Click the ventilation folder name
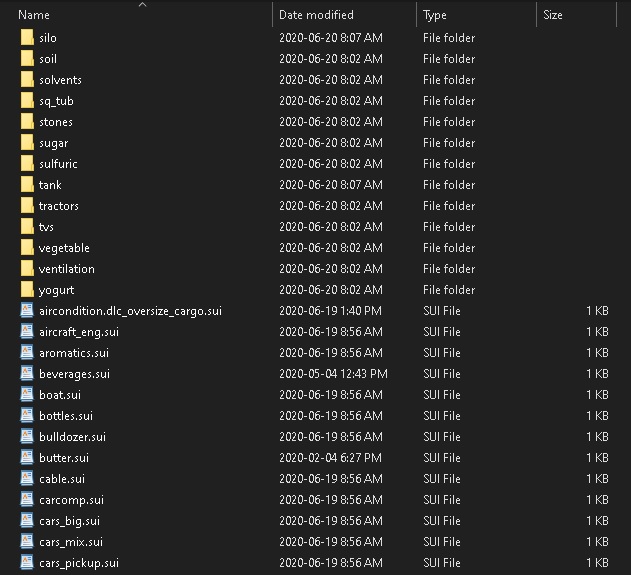This screenshot has height=575, width=631. pos(67,269)
